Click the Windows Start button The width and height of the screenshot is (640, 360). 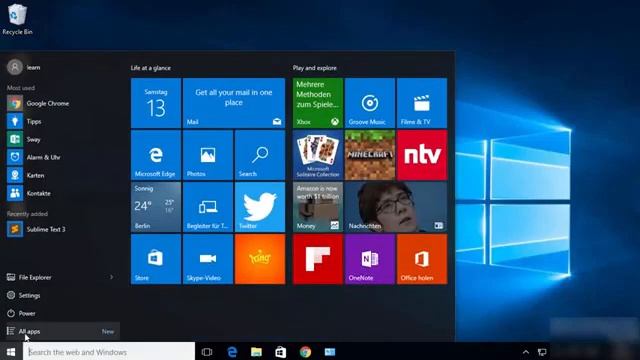pyautogui.click(x=11, y=351)
